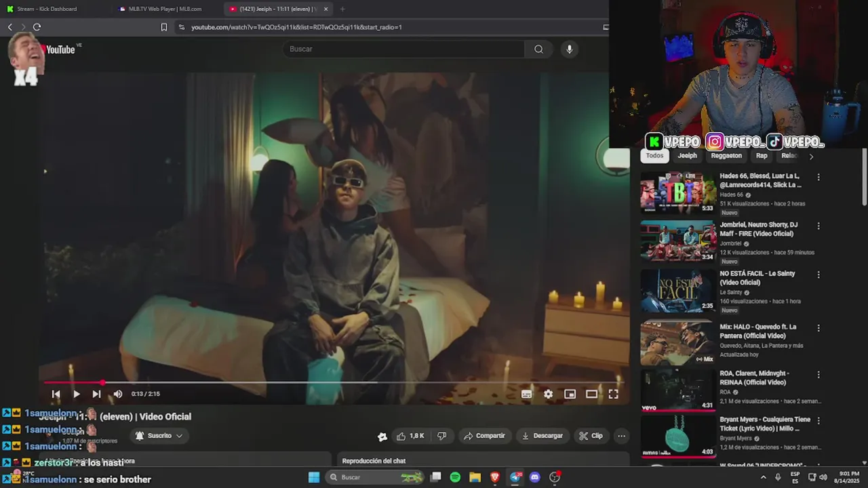
Task: Start voice search with microphone
Action: tap(569, 49)
